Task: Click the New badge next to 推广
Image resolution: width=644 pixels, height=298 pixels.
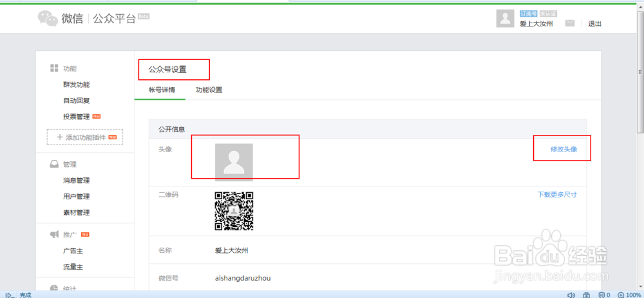Action: (x=85, y=235)
